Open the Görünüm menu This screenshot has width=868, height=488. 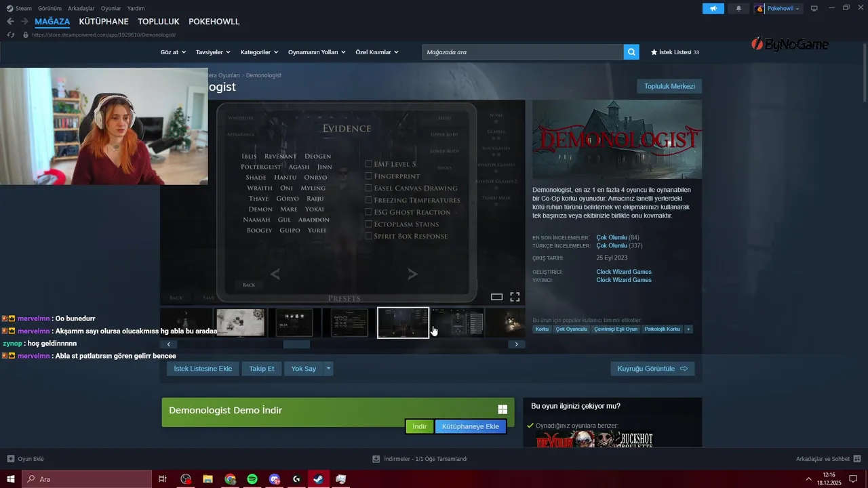[50, 8]
